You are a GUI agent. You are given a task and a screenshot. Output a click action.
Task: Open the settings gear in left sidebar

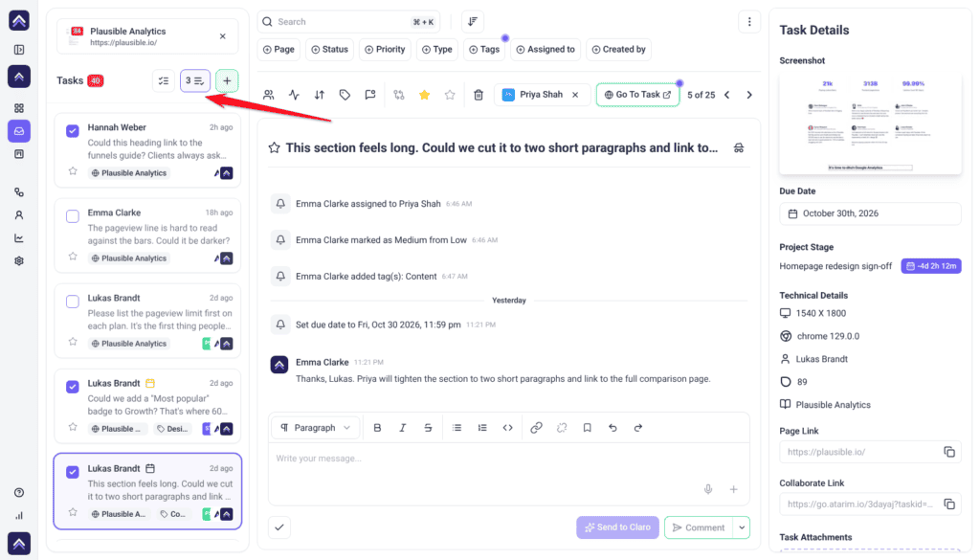click(x=19, y=261)
